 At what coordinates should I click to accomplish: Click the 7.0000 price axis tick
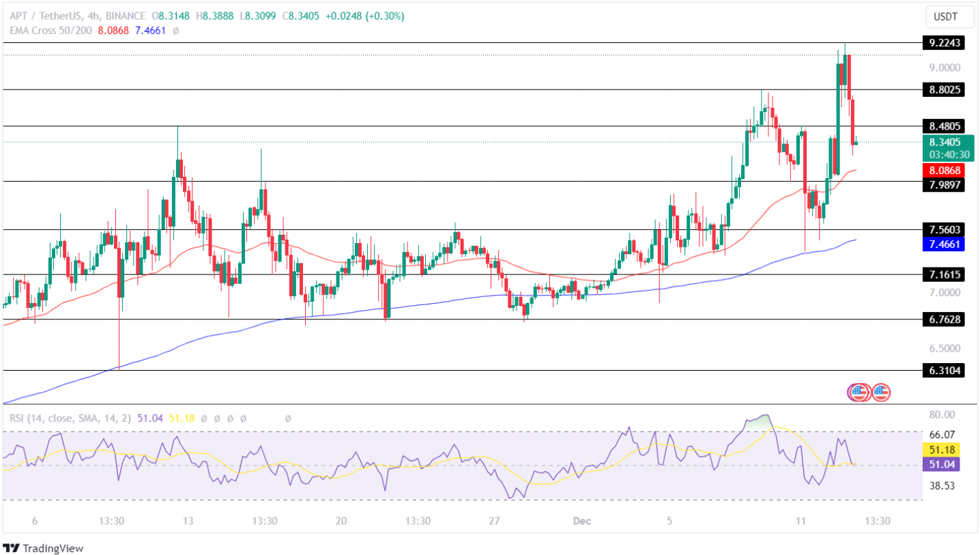pos(945,292)
